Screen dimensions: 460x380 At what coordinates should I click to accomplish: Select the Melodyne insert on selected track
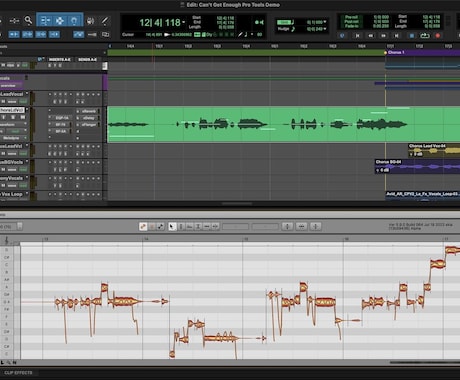pyautogui.click(x=12, y=138)
